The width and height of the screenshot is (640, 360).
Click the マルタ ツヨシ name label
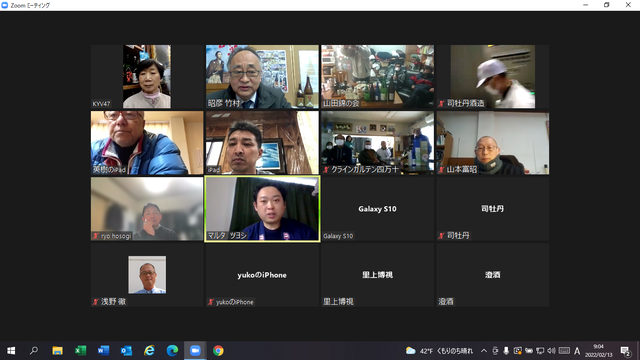coord(227,236)
